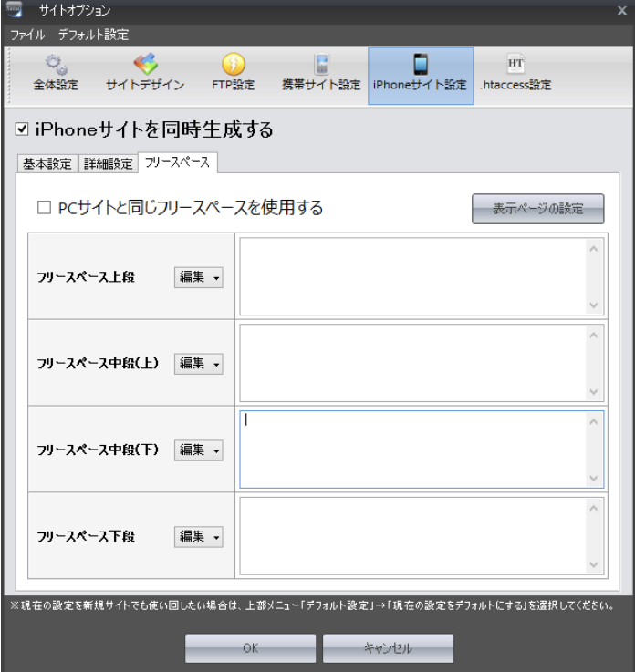
Task: Select the サイトデザイン toolbar icon
Action: [145, 65]
